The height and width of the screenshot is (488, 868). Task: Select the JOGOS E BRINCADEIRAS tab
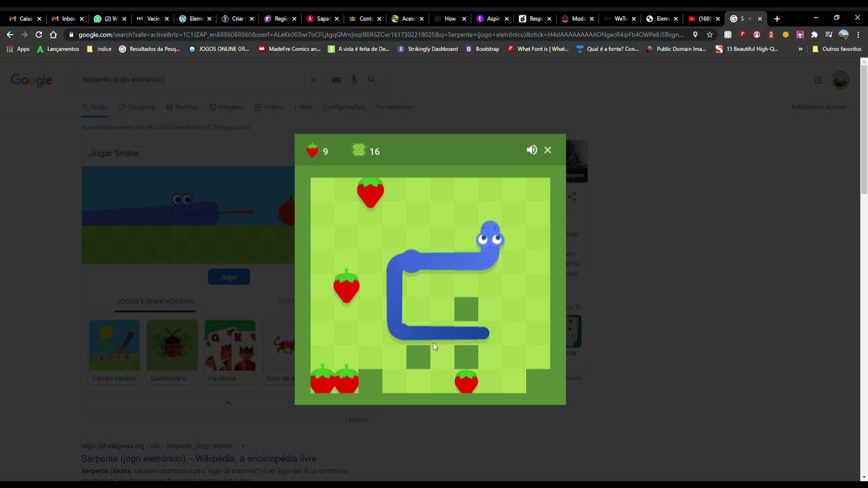click(x=155, y=301)
